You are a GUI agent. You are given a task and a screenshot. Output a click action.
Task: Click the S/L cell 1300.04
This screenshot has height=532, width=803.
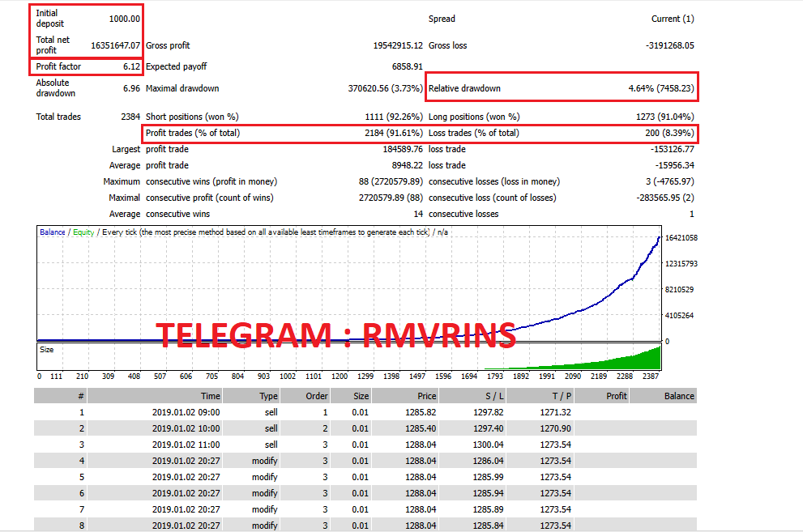(x=488, y=445)
